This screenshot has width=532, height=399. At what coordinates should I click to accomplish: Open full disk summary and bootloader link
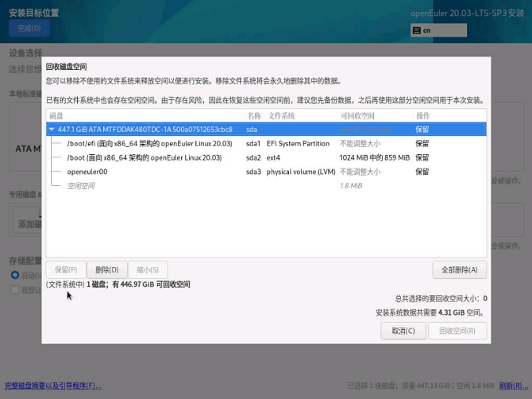[53, 386]
